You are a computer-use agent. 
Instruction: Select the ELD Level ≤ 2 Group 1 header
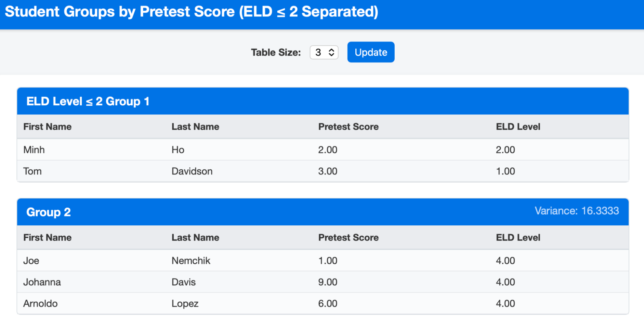tap(88, 101)
